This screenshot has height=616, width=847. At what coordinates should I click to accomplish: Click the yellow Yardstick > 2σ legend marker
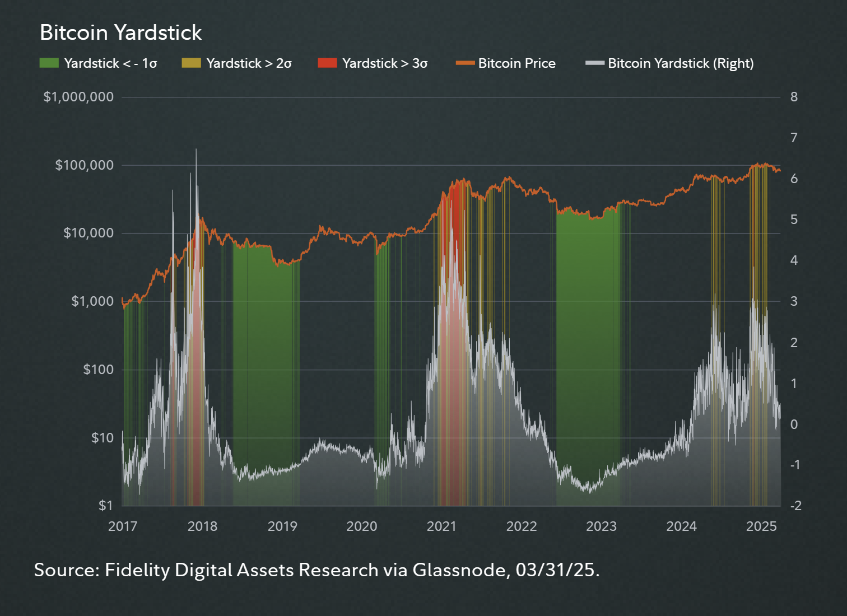point(190,63)
